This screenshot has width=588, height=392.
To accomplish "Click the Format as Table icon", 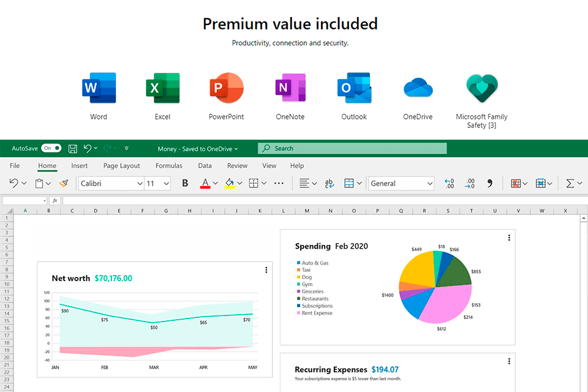I will (x=540, y=183).
